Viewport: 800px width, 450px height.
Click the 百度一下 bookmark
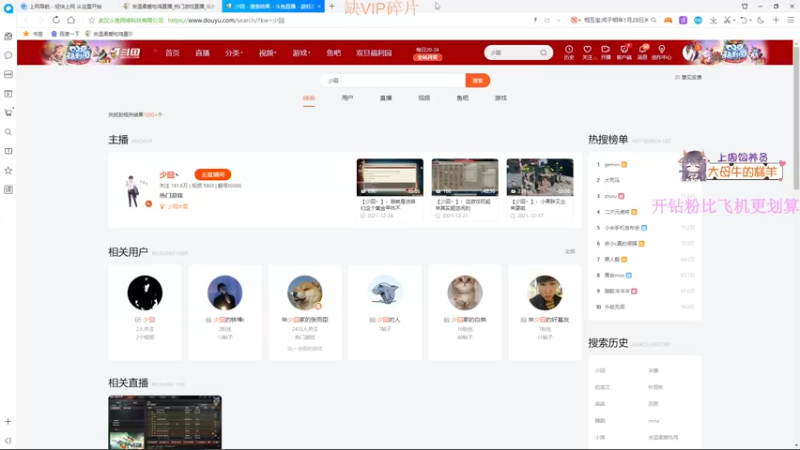tap(65, 34)
